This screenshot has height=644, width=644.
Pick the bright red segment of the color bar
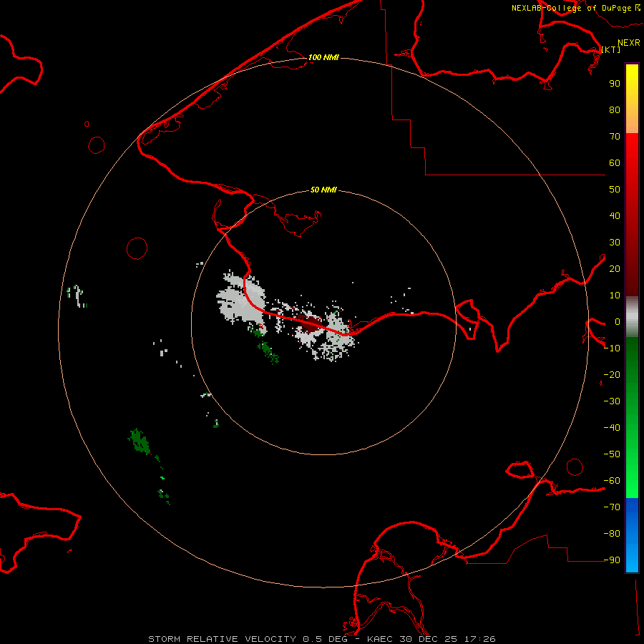[632, 144]
